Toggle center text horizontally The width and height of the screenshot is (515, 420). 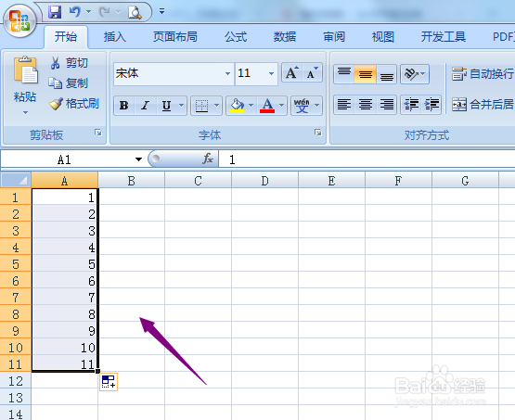(366, 105)
